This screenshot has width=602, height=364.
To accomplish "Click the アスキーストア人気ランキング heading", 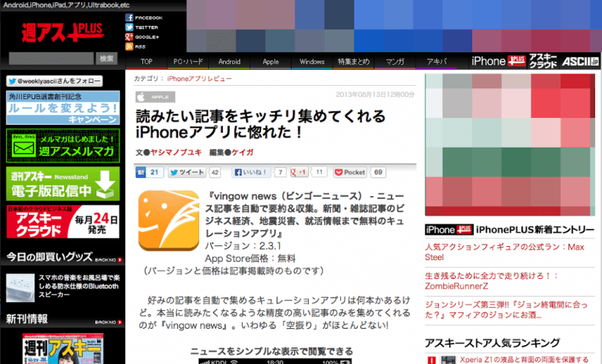I will pyautogui.click(x=493, y=343).
